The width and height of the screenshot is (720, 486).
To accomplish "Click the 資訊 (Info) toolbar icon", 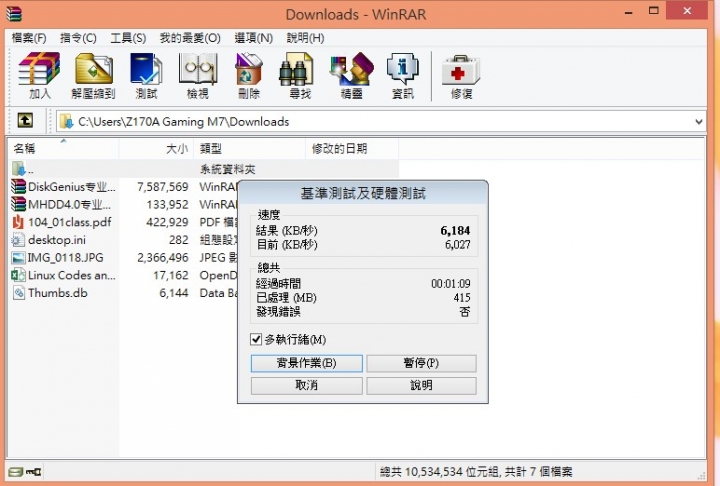I will click(x=403, y=75).
